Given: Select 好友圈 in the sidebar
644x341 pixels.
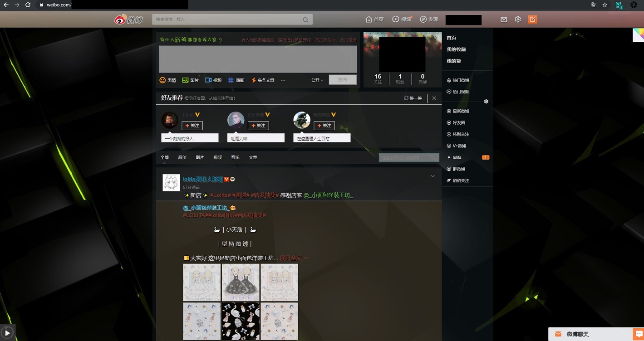Looking at the screenshot, I should tap(456, 123).
